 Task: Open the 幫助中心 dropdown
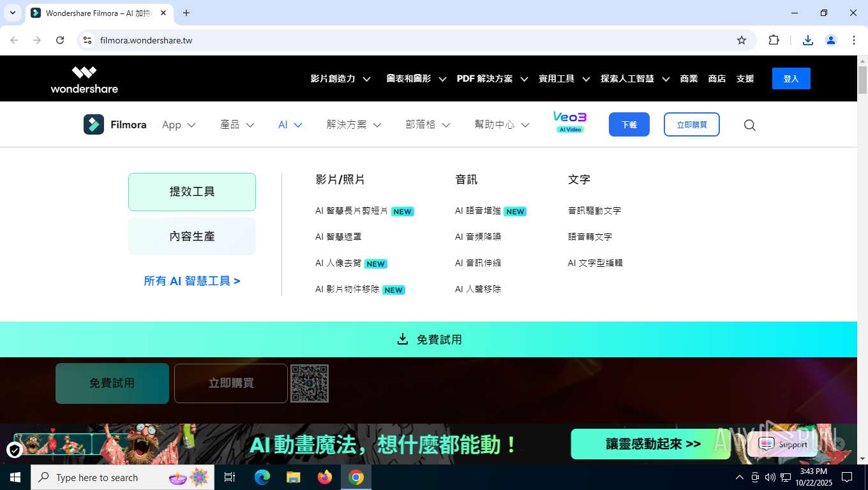[502, 125]
